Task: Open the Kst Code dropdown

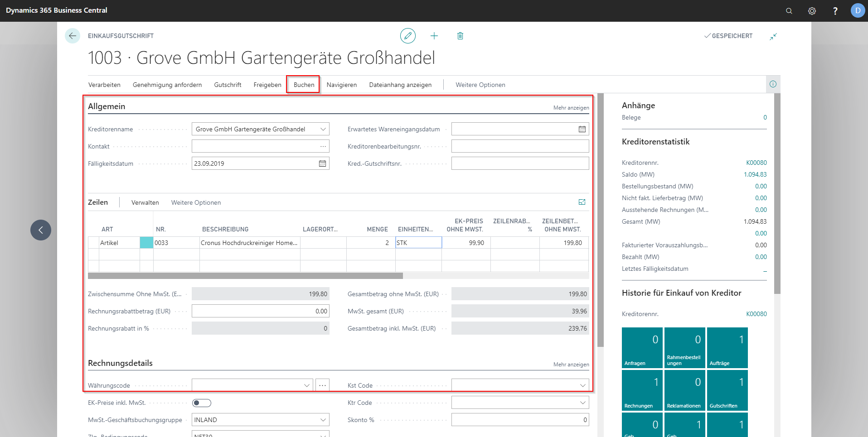Action: click(x=582, y=385)
